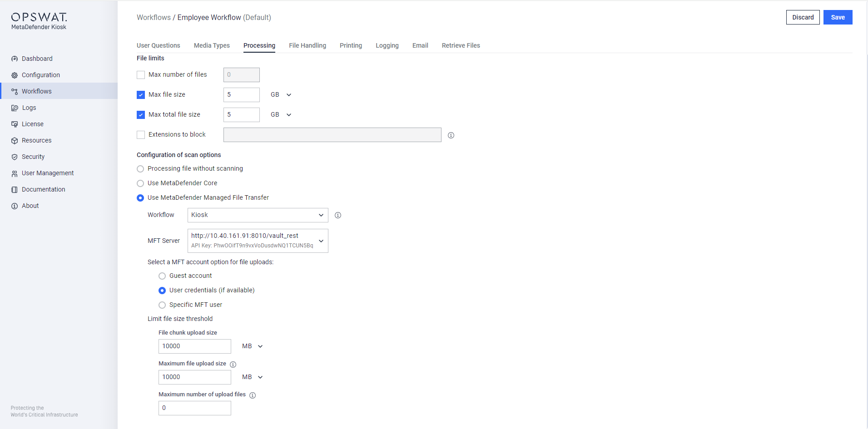Open the Max file size GB unit dropdown
The width and height of the screenshot is (868, 429).
281,95
